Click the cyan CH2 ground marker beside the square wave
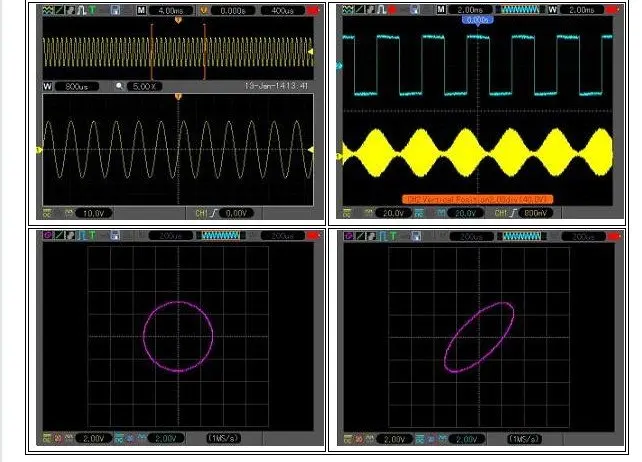Image resolution: width=642 pixels, height=462 pixels. (x=339, y=66)
